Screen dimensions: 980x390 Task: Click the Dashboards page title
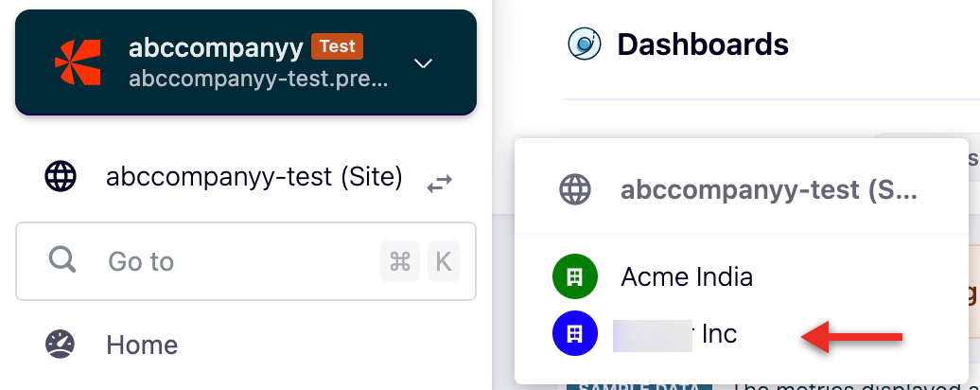tap(703, 44)
